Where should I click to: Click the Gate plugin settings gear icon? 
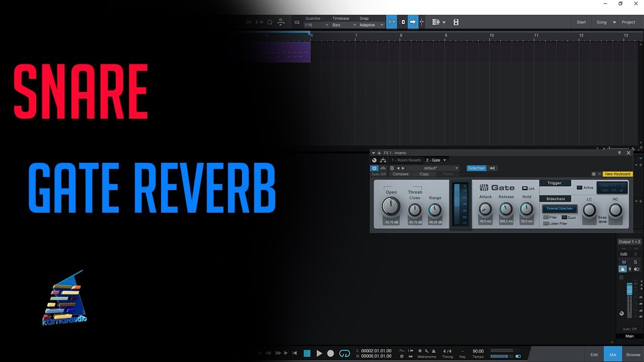[x=594, y=174]
